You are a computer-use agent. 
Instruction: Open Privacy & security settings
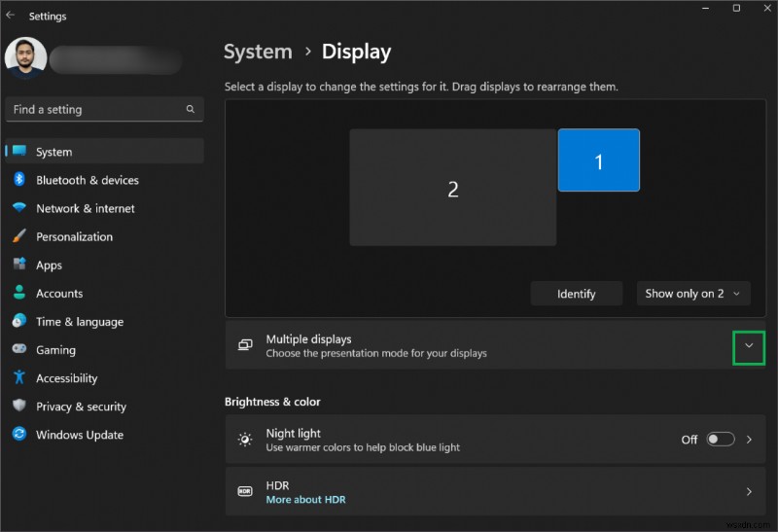(x=105, y=406)
